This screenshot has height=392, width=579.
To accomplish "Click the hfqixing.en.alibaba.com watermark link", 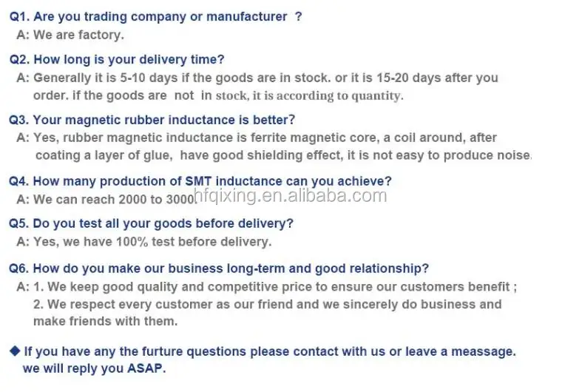I will pos(289,195).
